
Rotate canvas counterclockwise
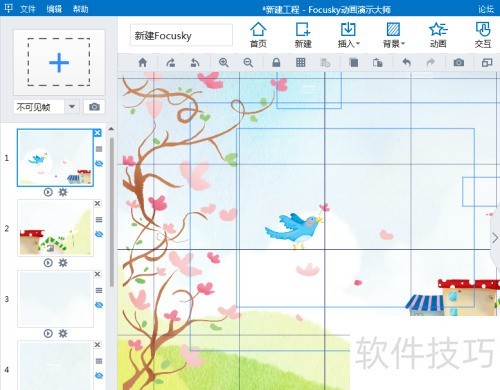coord(195,62)
